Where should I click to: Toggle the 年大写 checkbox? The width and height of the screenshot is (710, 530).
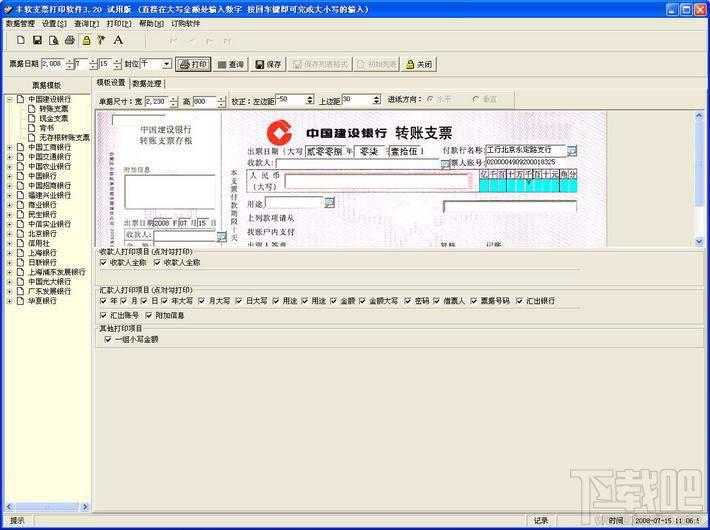click(x=164, y=301)
